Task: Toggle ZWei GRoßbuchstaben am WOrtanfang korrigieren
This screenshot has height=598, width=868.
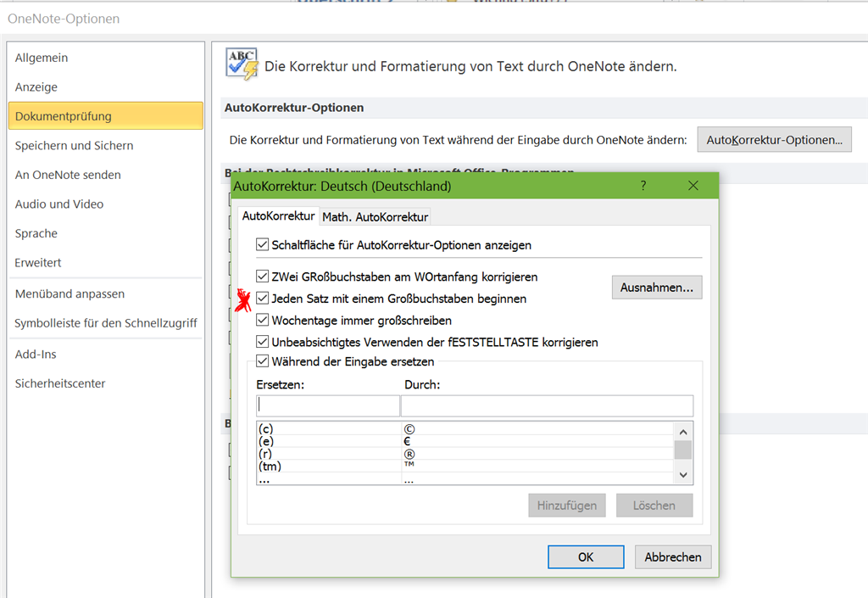Action: pyautogui.click(x=263, y=277)
